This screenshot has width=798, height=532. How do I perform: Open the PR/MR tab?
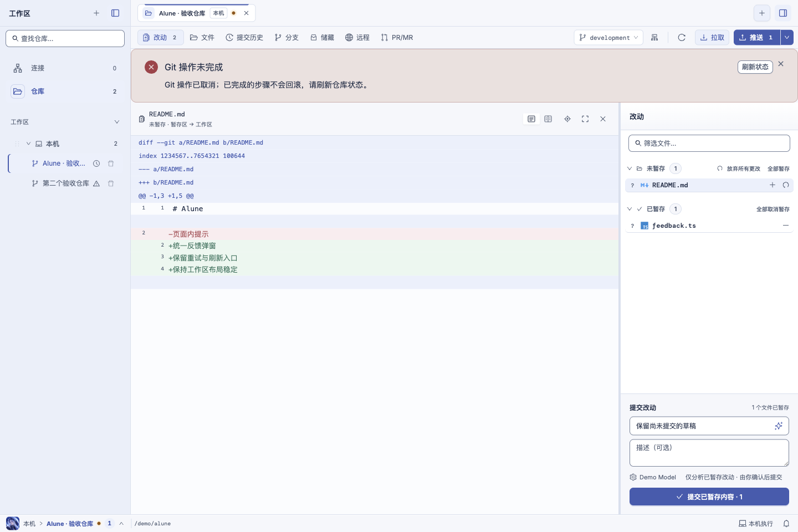coord(397,38)
